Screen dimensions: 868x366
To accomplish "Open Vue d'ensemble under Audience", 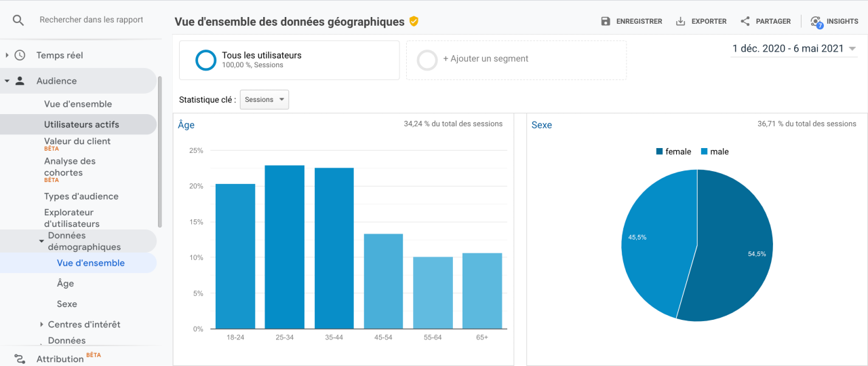I will (x=78, y=104).
